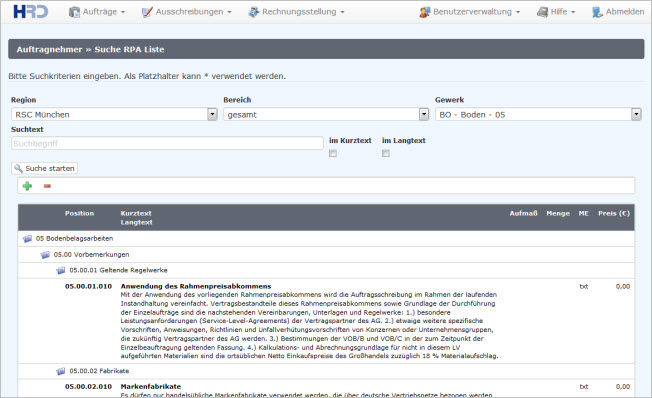Open the Region dropdown arrow
This screenshot has width=652, height=398.
pos(212,114)
